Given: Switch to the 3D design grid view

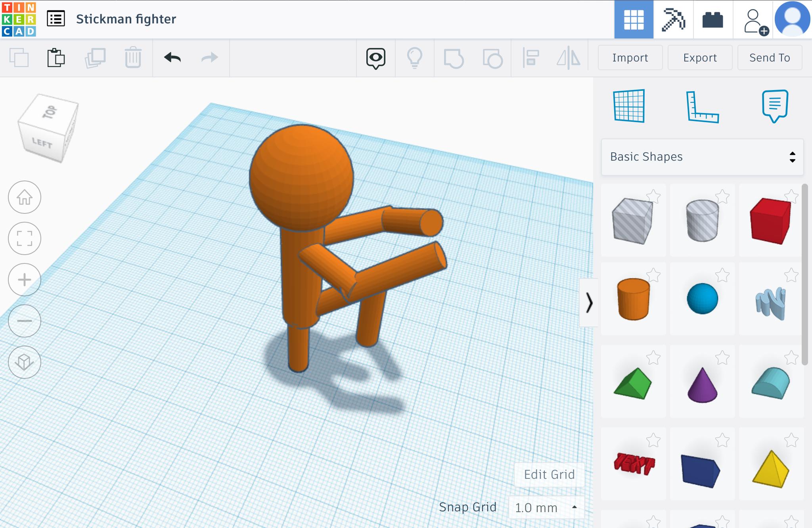Looking at the screenshot, I should [634, 19].
